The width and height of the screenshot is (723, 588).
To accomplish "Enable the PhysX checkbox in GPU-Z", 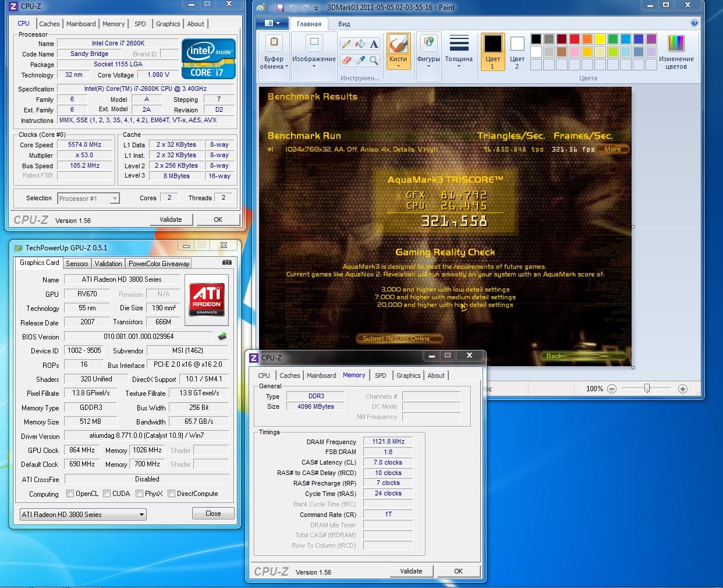I will (139, 494).
